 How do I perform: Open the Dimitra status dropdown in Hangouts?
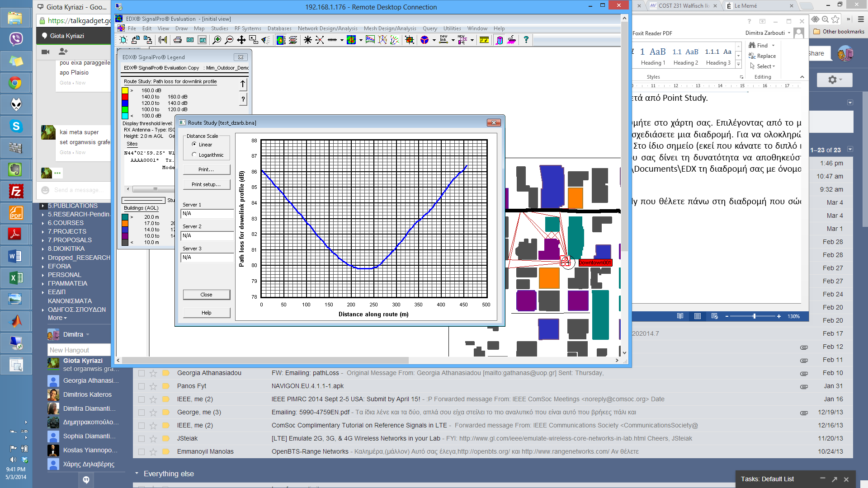click(88, 335)
